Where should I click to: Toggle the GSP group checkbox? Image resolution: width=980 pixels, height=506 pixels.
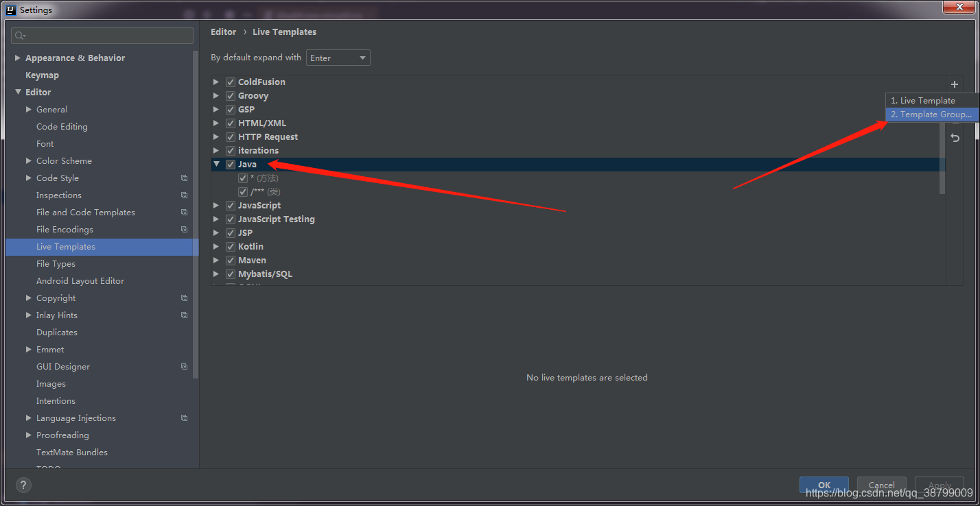(231, 110)
